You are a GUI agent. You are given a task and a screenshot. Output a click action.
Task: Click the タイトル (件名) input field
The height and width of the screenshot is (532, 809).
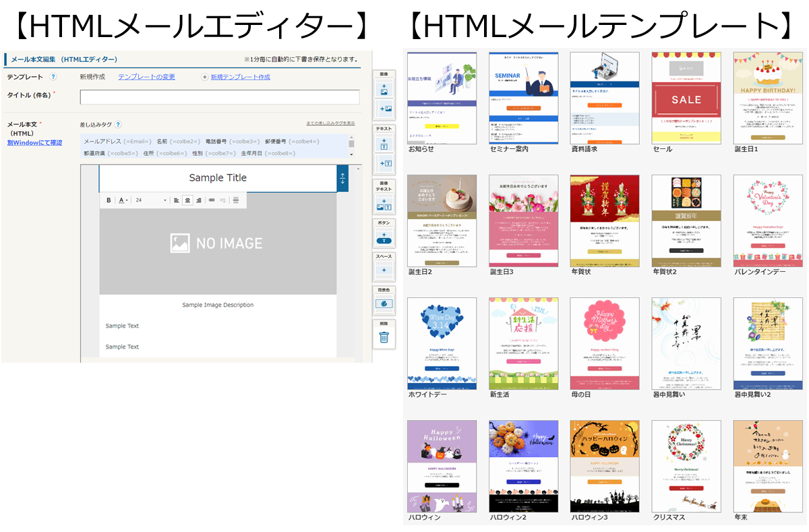coord(219,97)
